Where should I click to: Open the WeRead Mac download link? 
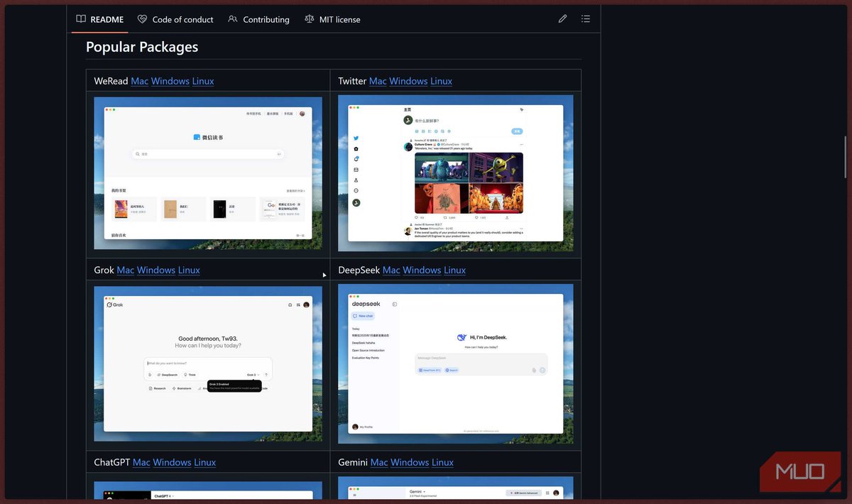[x=139, y=81]
